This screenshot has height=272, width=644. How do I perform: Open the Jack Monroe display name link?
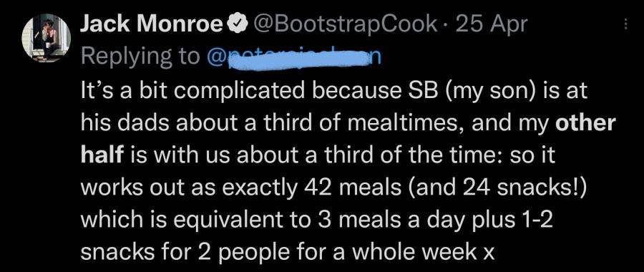[x=151, y=25]
